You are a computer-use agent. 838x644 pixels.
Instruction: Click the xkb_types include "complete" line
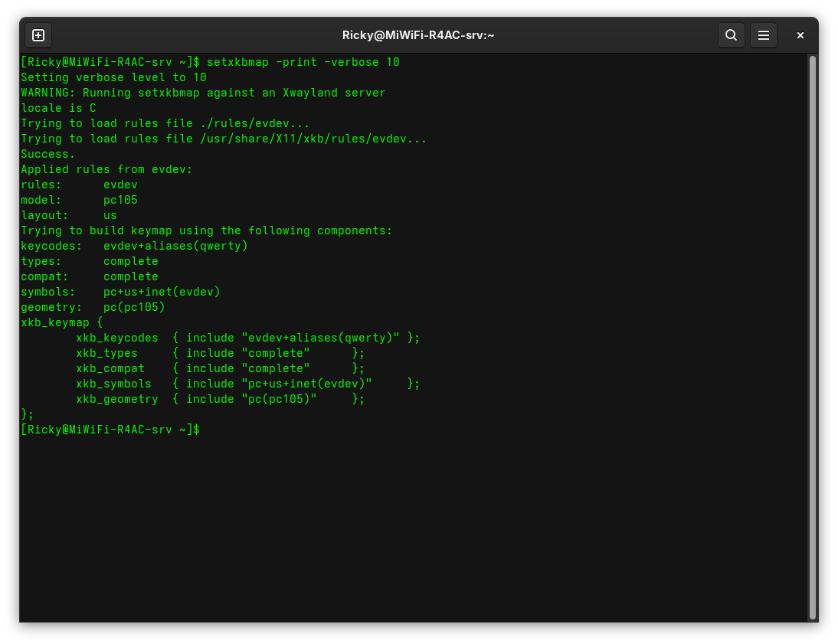pyautogui.click(x=220, y=353)
